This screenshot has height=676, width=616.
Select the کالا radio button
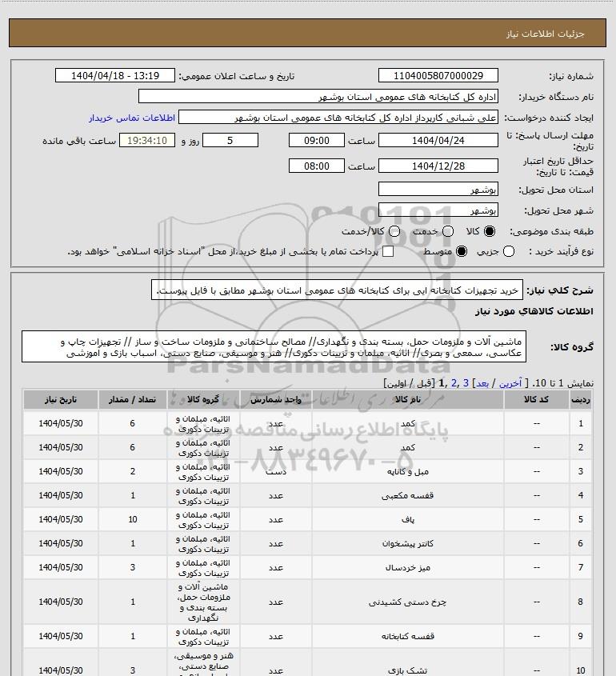(490, 231)
